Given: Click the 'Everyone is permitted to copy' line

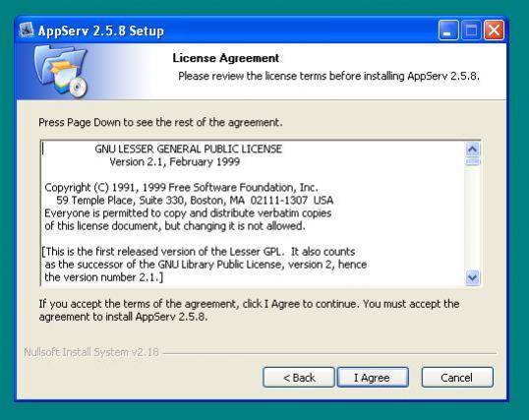Looking at the screenshot, I should pyautogui.click(x=188, y=213).
